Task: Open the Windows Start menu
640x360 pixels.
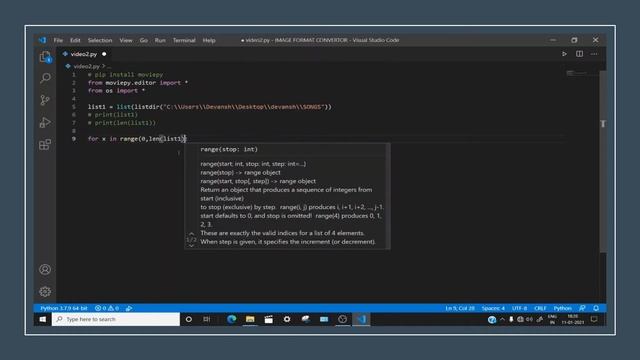Action: click(x=42, y=319)
